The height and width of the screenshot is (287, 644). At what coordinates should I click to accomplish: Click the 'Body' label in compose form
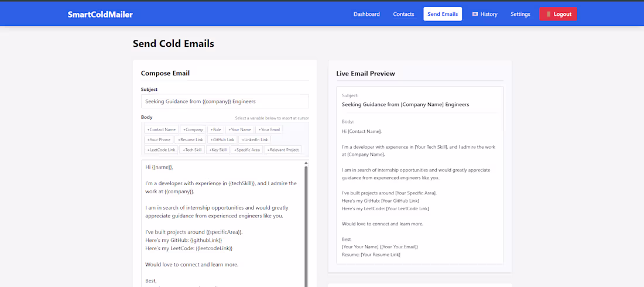click(146, 117)
